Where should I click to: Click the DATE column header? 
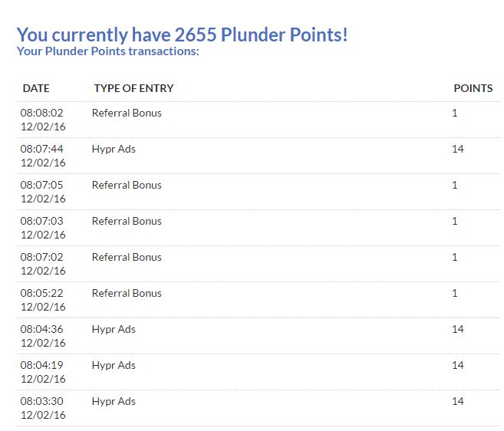pyautogui.click(x=36, y=88)
